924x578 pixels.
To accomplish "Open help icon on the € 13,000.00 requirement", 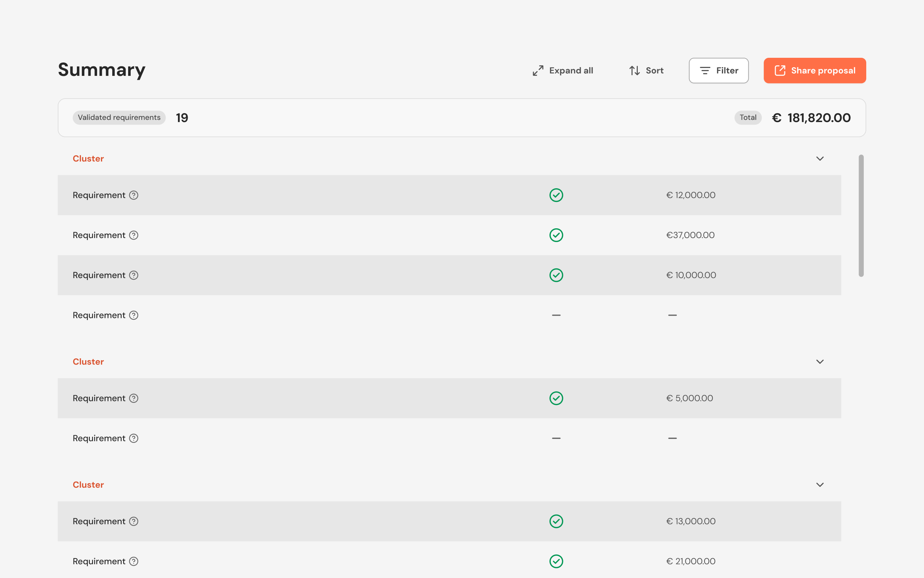I will coord(134,521).
